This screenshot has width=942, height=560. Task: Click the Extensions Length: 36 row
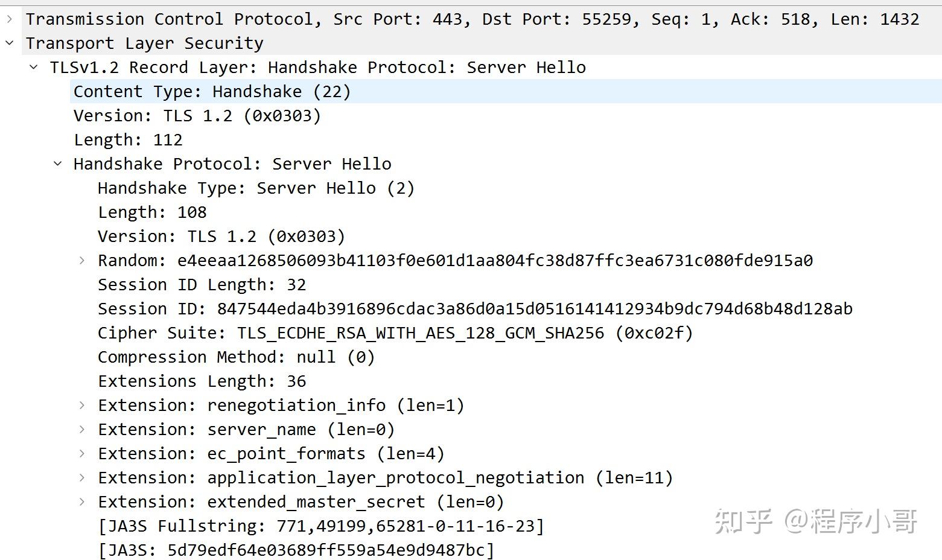click(202, 381)
